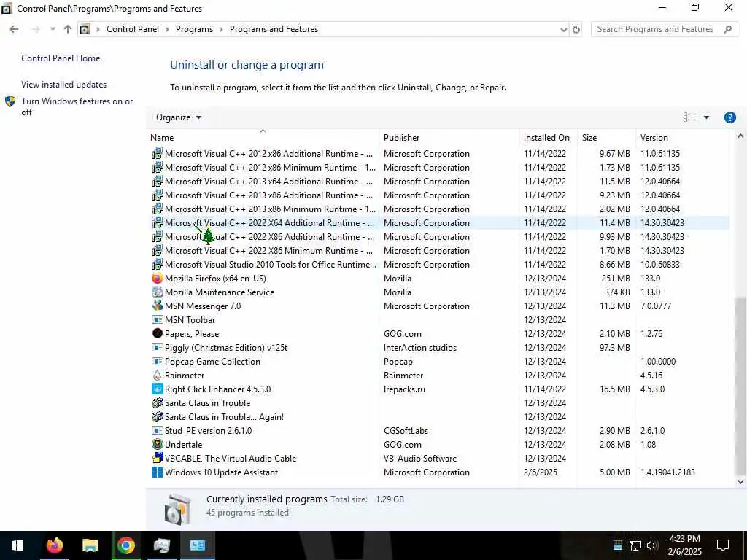Image resolution: width=747 pixels, height=560 pixels.
Task: Click the VBCABLE Virtual Audio Cable icon
Action: point(157,458)
